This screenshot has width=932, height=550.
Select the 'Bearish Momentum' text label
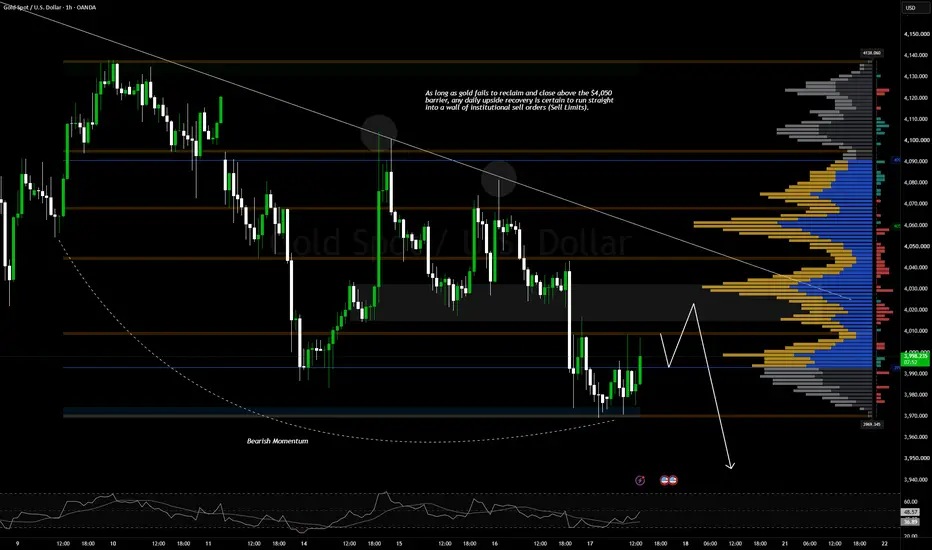(x=278, y=441)
